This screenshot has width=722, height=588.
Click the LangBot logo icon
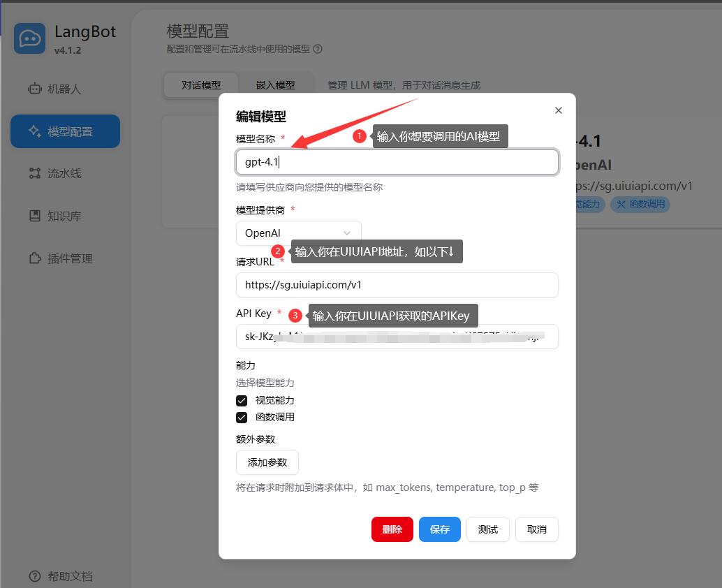point(30,38)
